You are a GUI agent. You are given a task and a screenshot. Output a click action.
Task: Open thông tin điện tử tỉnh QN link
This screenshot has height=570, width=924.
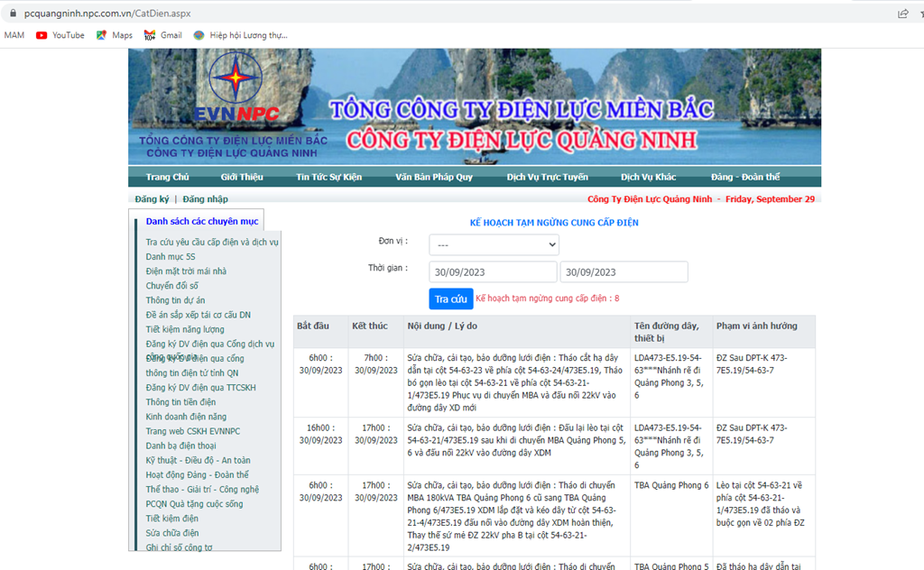coord(192,372)
